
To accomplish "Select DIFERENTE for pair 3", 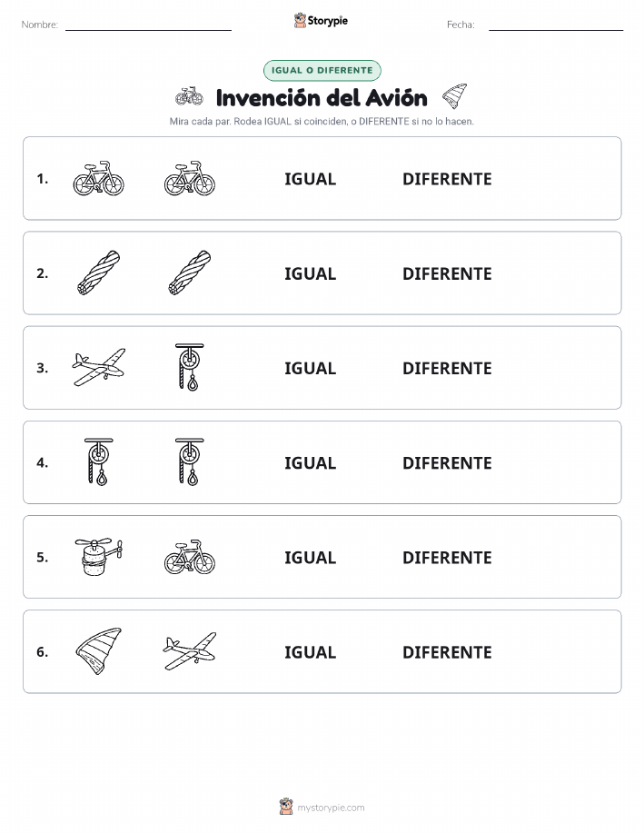I will pos(447,368).
